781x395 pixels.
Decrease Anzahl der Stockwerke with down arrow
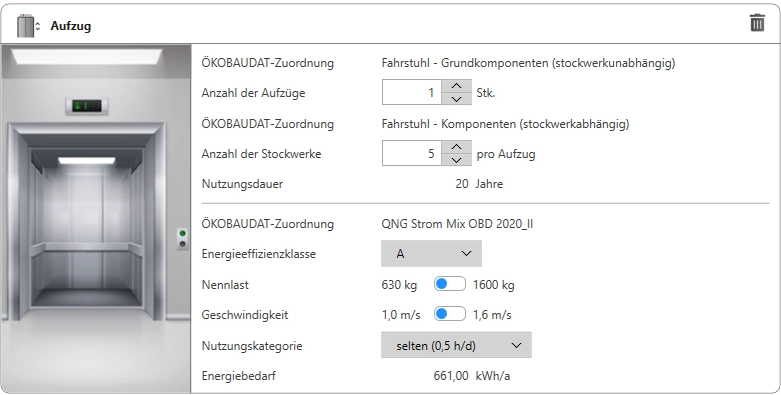(x=456, y=159)
